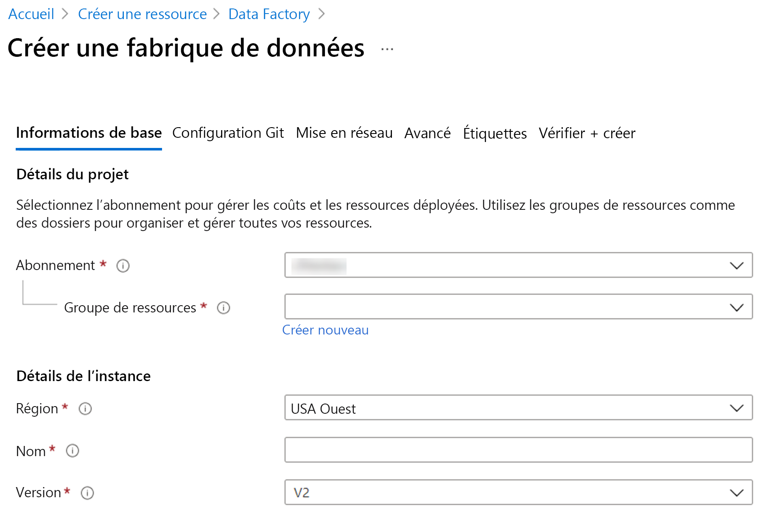
Task: Click the Nom info icon
Action: [73, 451]
